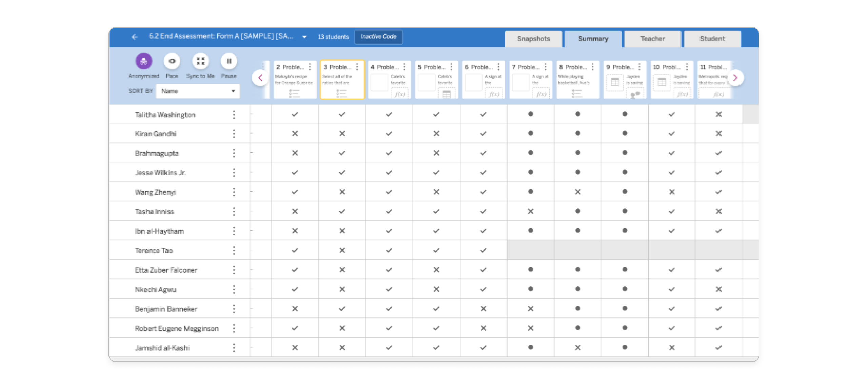Enable Sync to Me mode
This screenshot has width=868, height=389.
(x=201, y=61)
